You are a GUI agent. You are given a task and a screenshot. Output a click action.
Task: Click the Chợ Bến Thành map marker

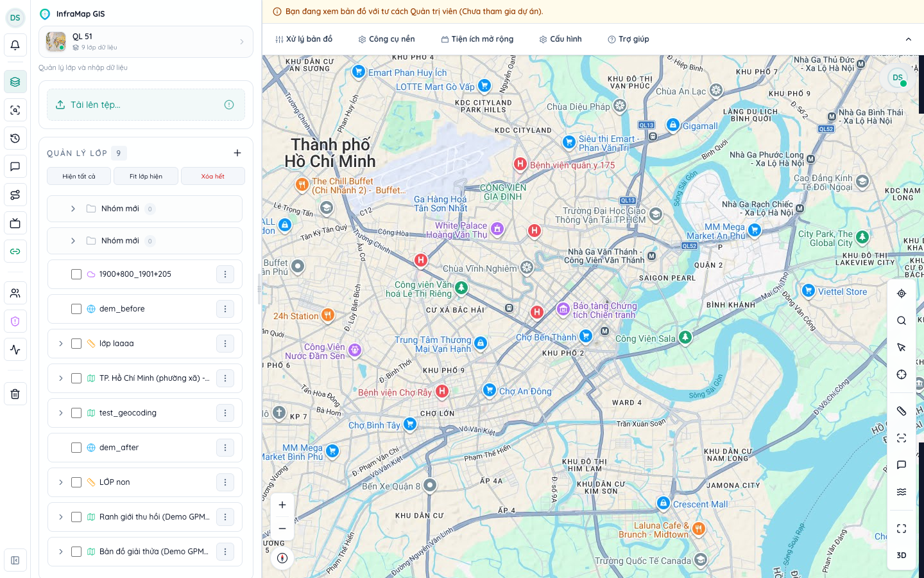(586, 335)
